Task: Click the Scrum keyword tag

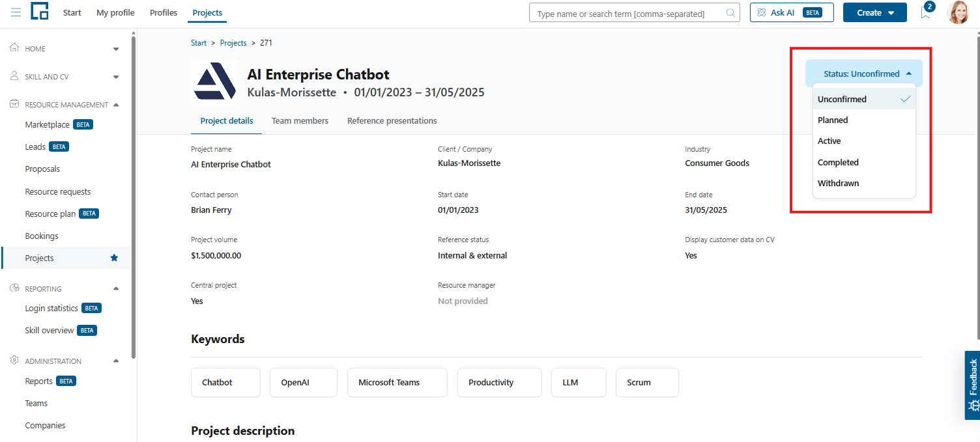Action: click(647, 382)
